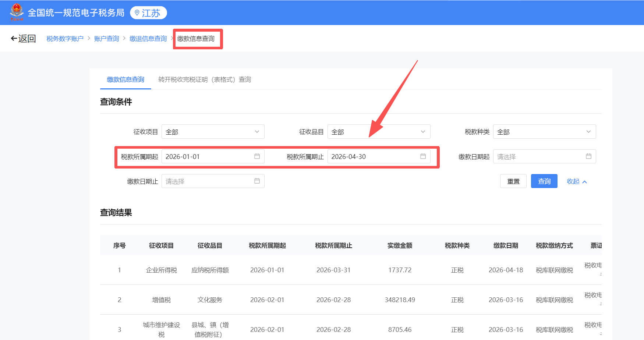The height and width of the screenshot is (340, 644).
Task: Click the national tax emblem logo
Action: click(x=17, y=12)
